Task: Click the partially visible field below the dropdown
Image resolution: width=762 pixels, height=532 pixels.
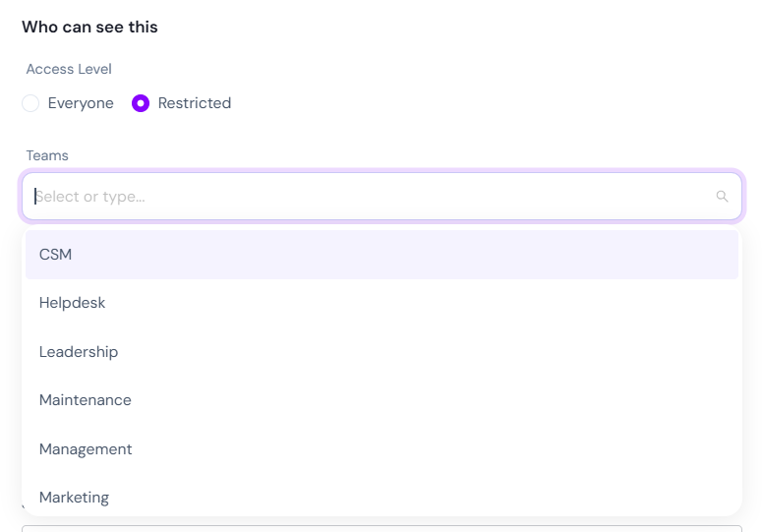Action: [381, 529]
